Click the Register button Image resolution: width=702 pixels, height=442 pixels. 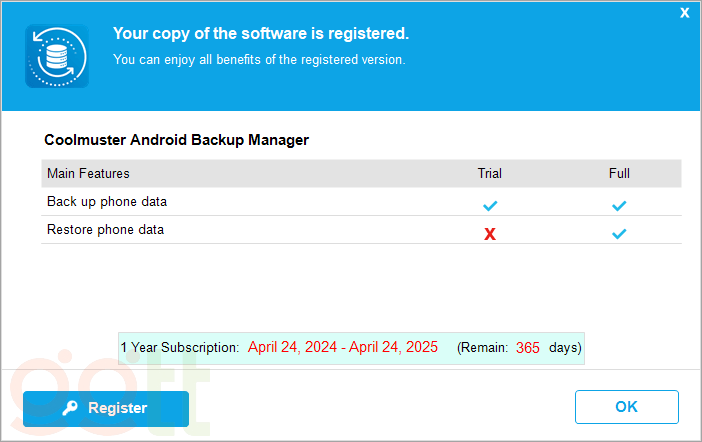[x=106, y=408]
